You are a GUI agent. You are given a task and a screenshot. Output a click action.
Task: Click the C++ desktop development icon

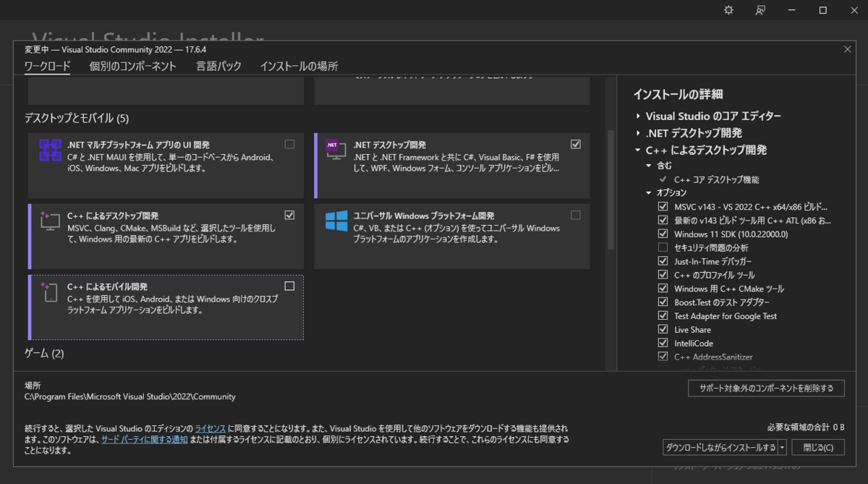(x=50, y=221)
